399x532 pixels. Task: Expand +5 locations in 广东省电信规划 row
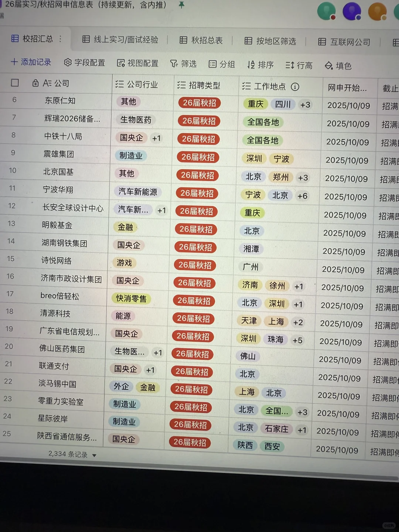coord(297,340)
